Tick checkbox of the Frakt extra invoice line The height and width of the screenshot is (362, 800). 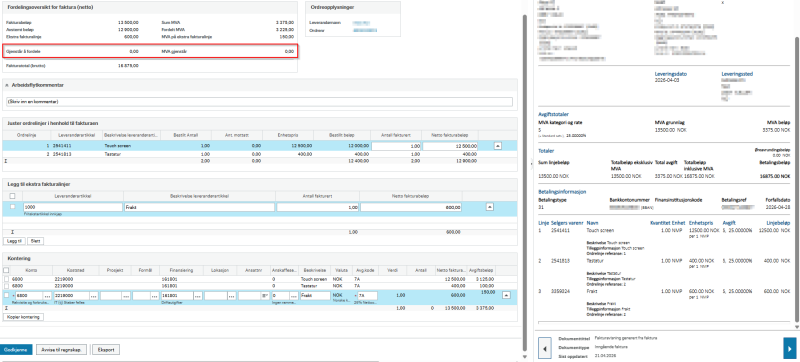(x=12, y=207)
